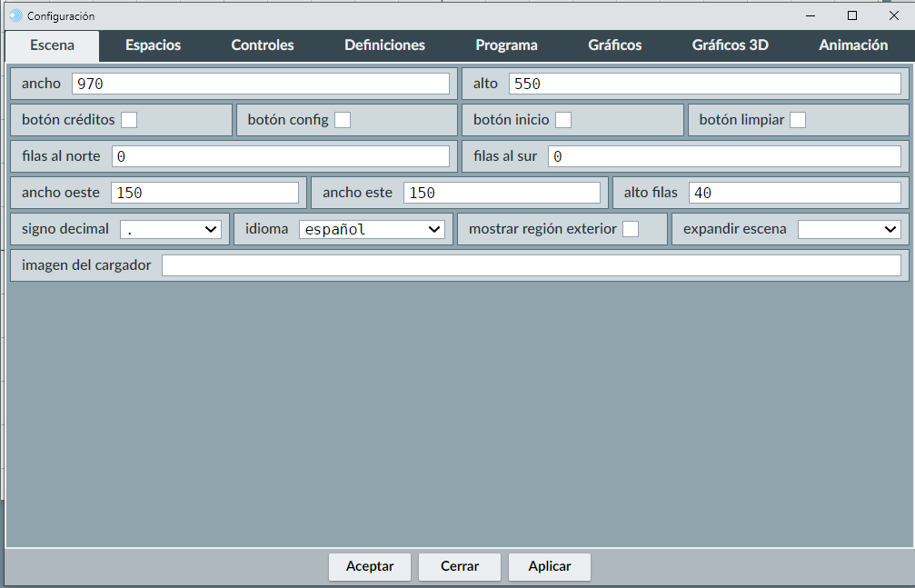This screenshot has height=588, width=915.
Task: Focus the imagen del cargador text field
Action: (x=532, y=265)
